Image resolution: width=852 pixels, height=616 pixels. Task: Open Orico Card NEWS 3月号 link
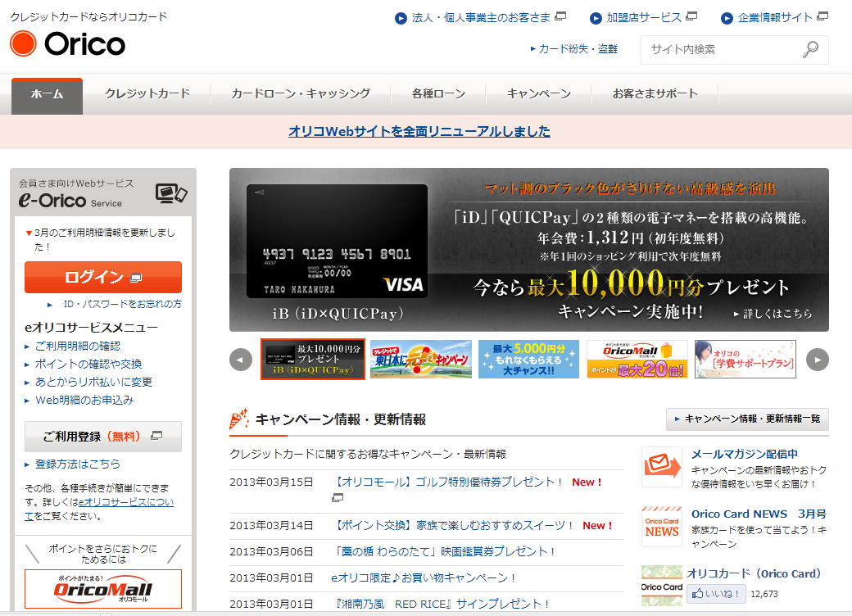click(x=759, y=514)
